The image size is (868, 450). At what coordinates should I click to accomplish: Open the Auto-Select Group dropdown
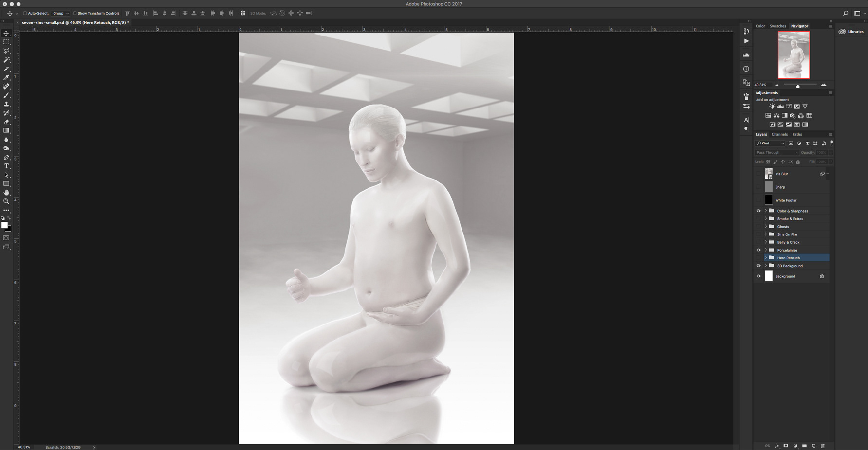(60, 13)
